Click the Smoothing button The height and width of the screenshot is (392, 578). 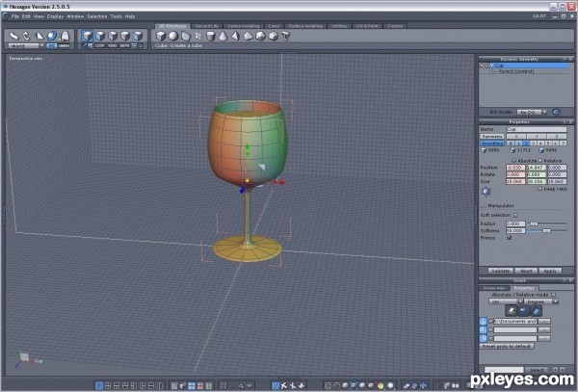pyautogui.click(x=492, y=144)
